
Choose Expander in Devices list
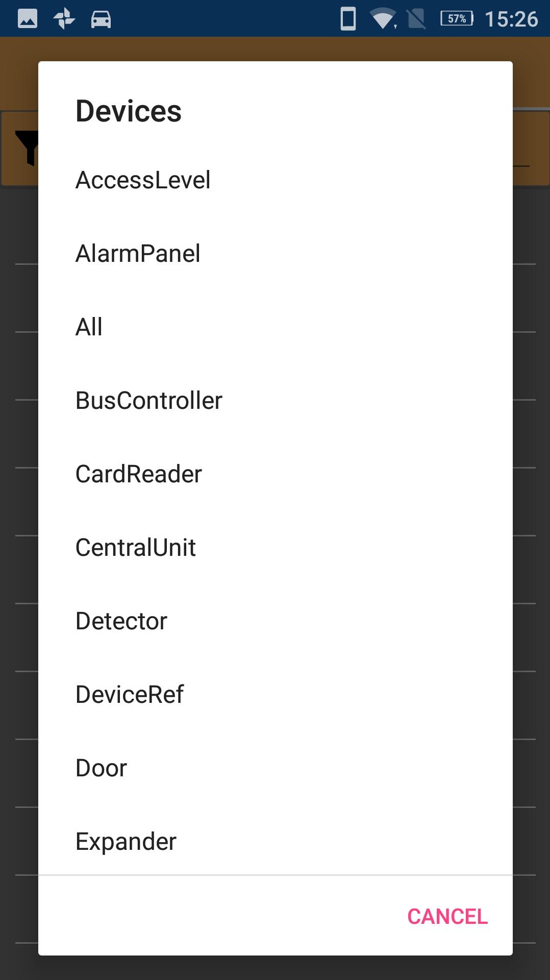(x=126, y=842)
